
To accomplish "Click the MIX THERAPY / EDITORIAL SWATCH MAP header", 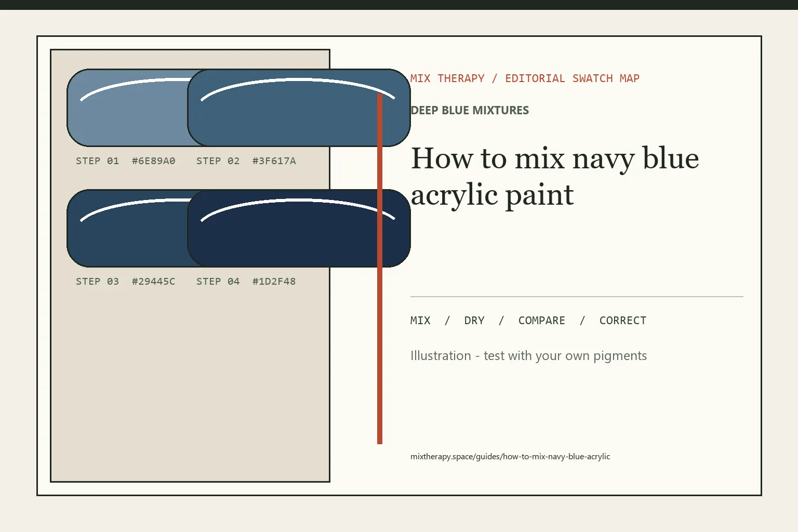I will [x=525, y=78].
